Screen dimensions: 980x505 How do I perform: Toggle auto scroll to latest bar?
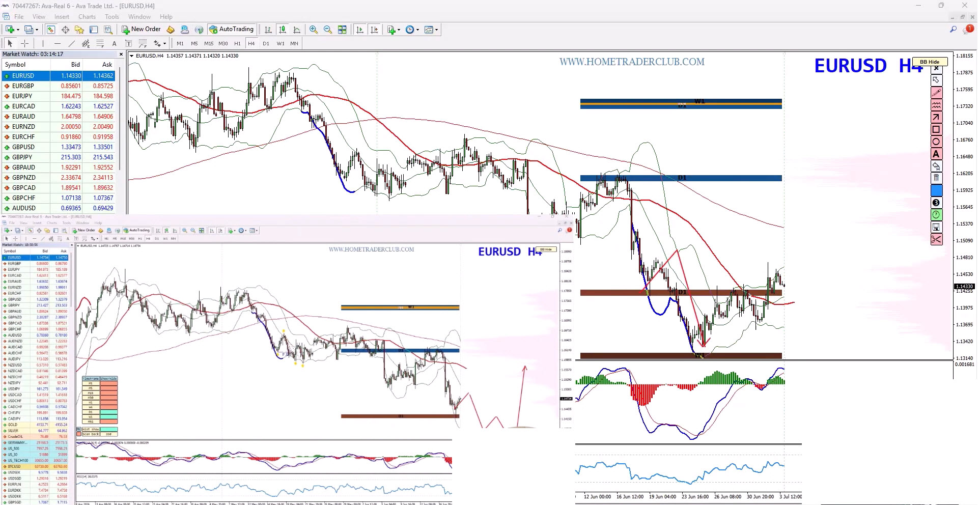click(x=360, y=30)
